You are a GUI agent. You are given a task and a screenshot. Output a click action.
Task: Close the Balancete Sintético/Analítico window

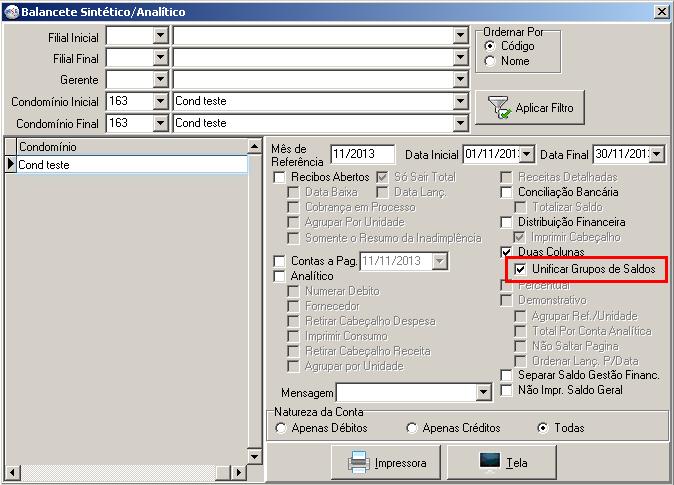point(661,11)
